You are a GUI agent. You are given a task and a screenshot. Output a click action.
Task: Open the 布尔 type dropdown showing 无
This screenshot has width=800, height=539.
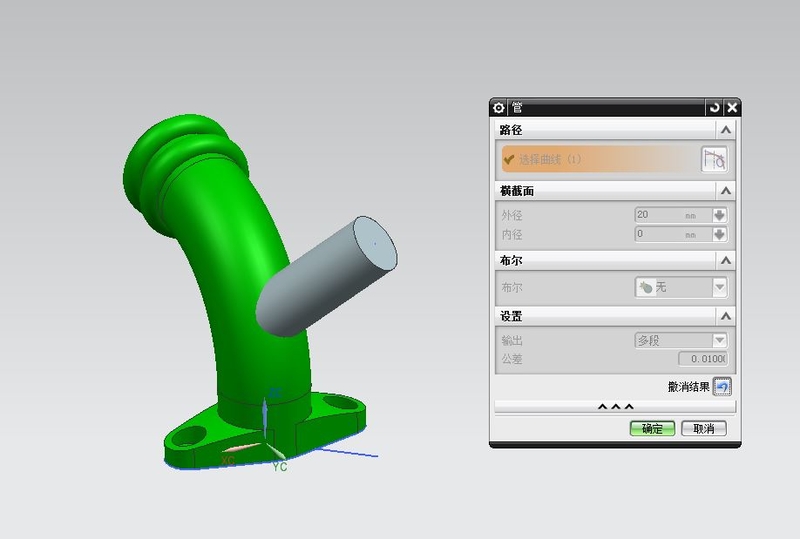click(x=681, y=287)
